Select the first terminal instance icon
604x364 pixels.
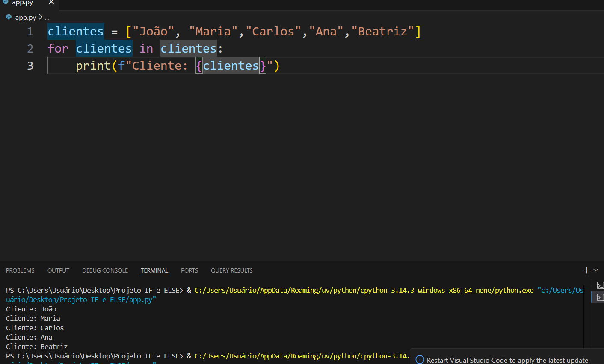pyautogui.click(x=600, y=285)
